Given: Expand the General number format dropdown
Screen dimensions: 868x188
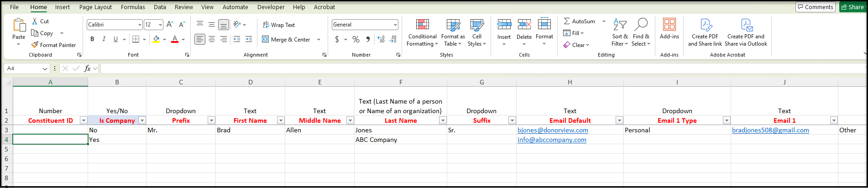Looking at the screenshot, I should pyautogui.click(x=395, y=25).
